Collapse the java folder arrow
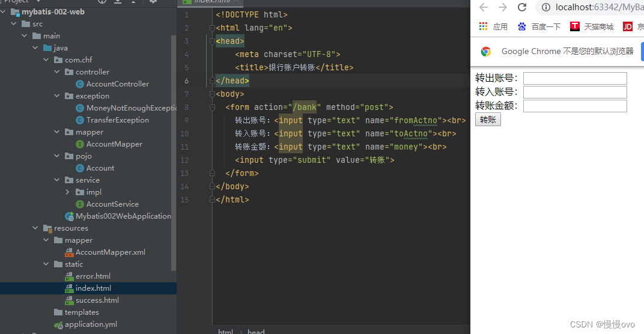Image resolution: width=644 pixels, height=334 pixels. 35,47
